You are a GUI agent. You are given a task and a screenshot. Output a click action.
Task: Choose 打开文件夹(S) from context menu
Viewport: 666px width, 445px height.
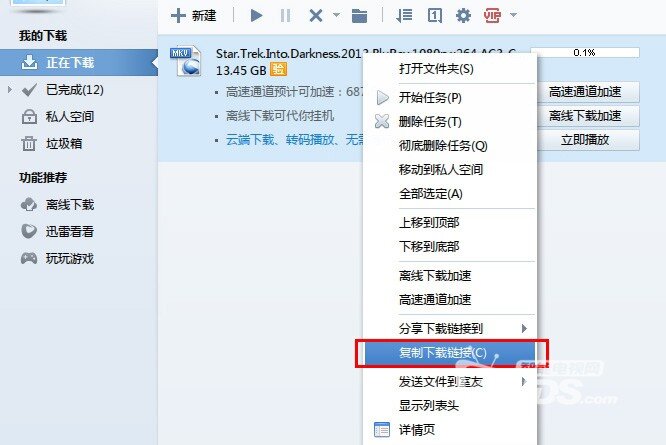coord(450,69)
